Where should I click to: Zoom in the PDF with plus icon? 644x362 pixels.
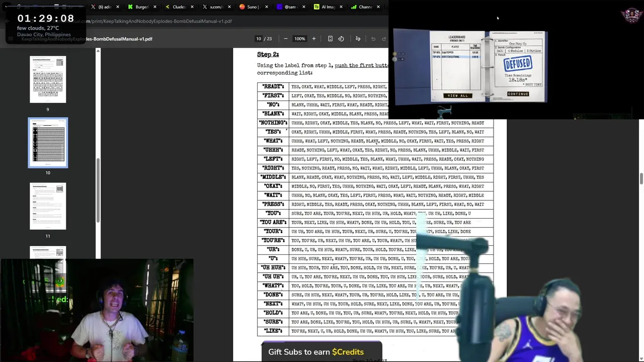(x=314, y=39)
